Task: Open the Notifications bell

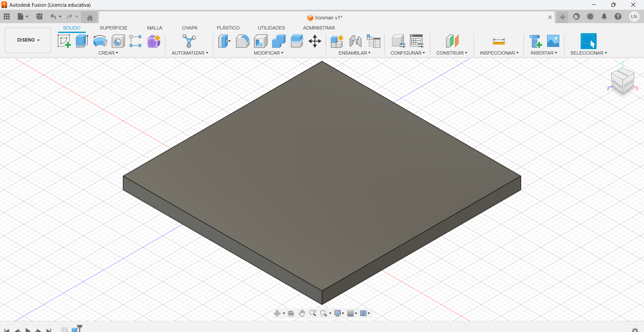Action: 604,16
